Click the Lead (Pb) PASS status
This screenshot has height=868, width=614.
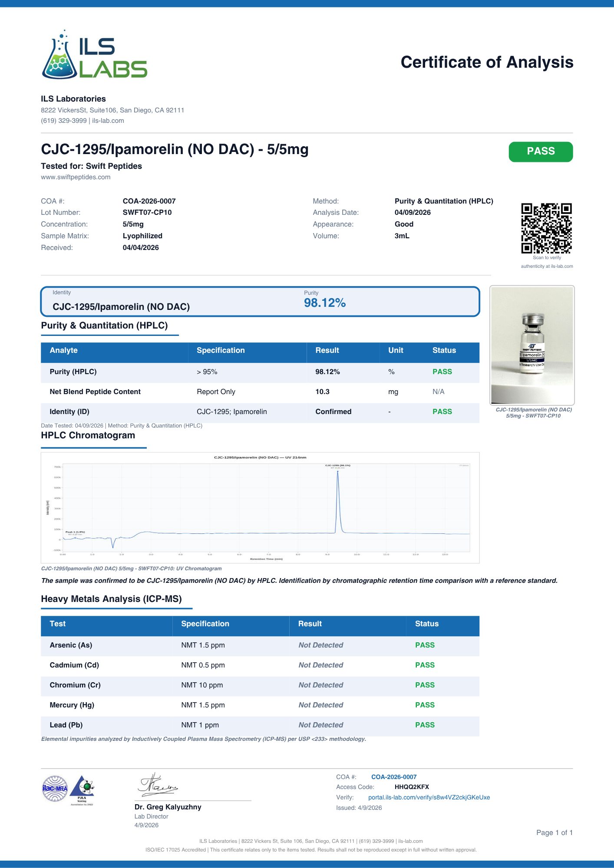click(x=424, y=725)
